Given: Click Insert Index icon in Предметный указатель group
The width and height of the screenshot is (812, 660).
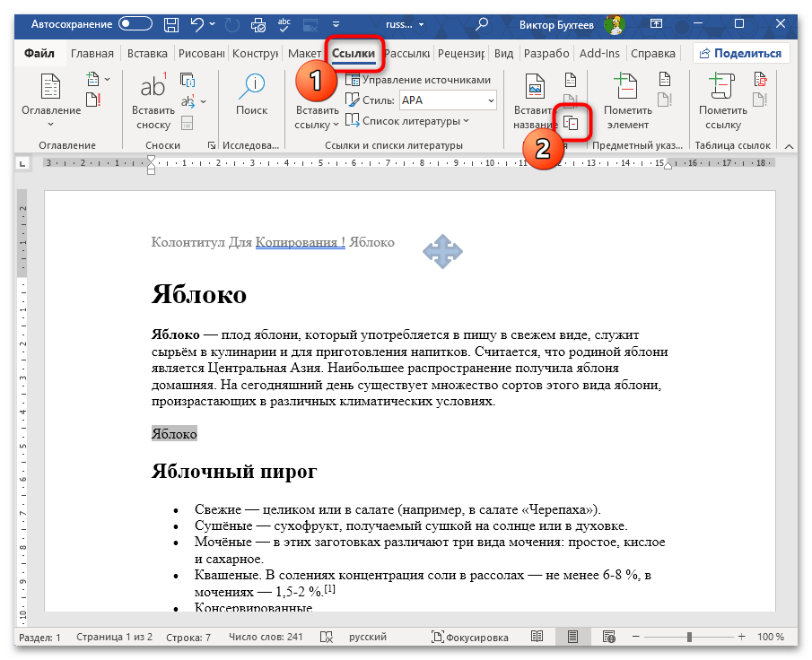Looking at the screenshot, I should coord(665,80).
